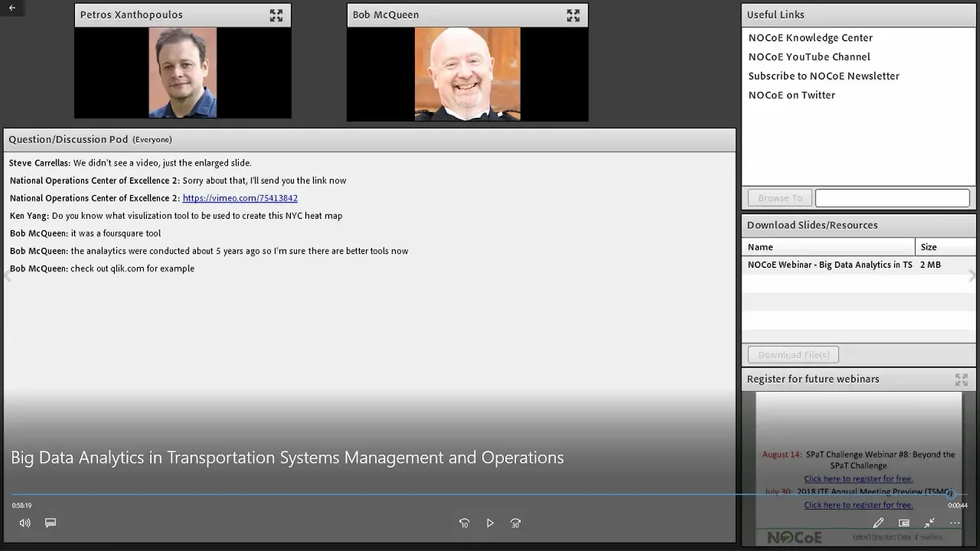Click Petros Xanthopoulos video thumbnail
Viewport: 980px width, 551px height.
click(x=183, y=73)
